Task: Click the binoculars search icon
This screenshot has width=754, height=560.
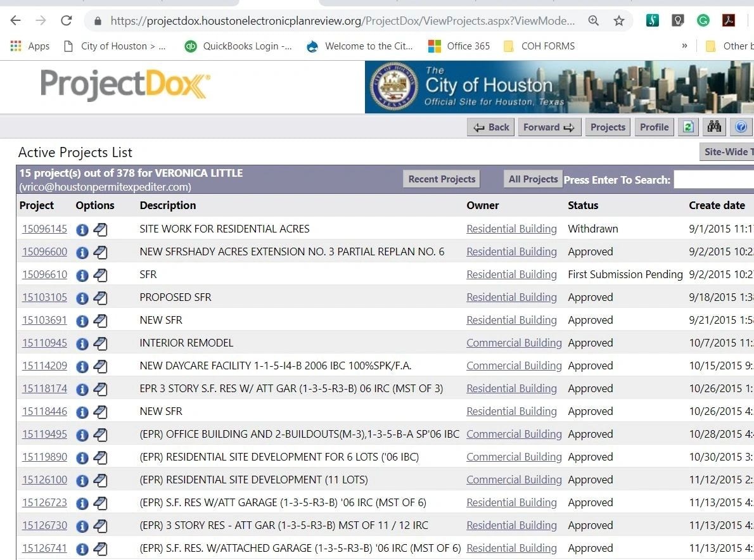Action: click(x=714, y=127)
